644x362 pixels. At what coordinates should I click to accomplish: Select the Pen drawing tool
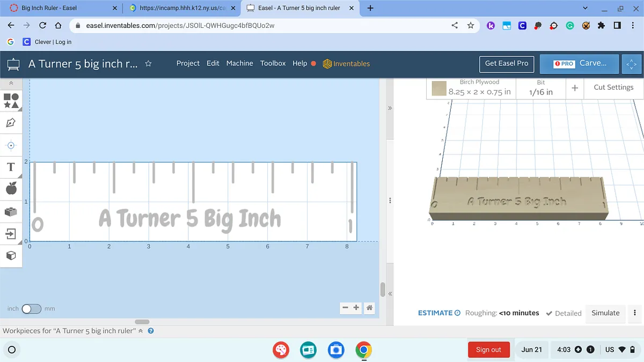coord(11,123)
